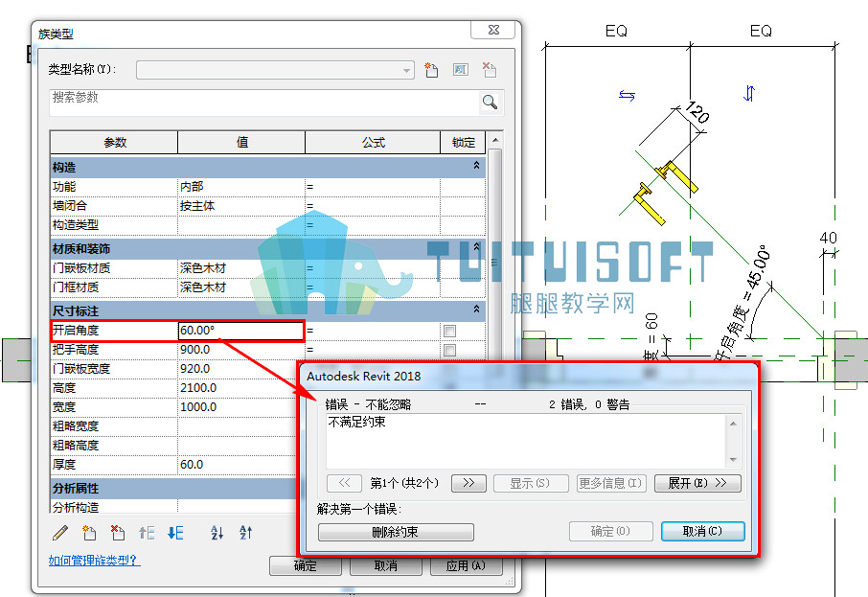Viewport: 868px width, 597px height.
Task: Click the error message scrollbar down arrow
Action: (734, 460)
